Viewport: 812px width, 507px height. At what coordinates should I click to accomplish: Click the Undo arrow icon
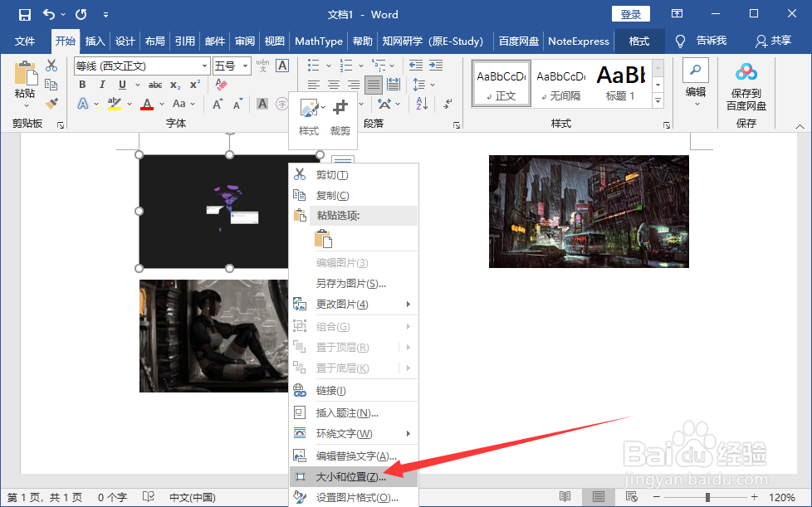pos(49,14)
